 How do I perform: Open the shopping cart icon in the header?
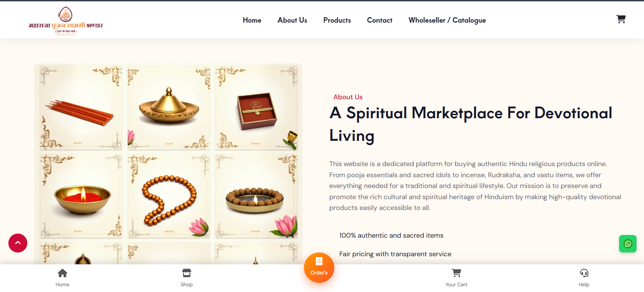tap(621, 19)
